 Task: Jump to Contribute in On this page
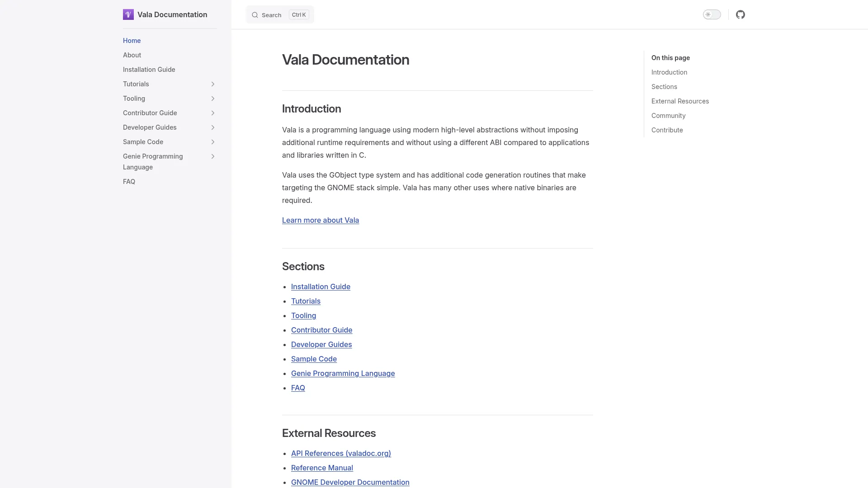[x=667, y=130]
